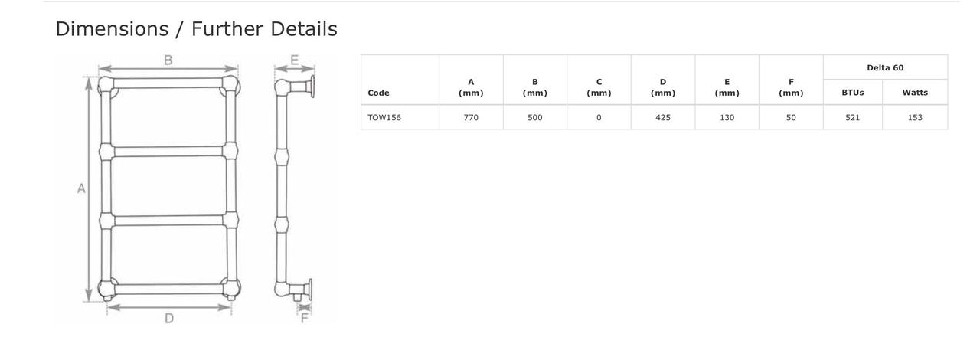Click the A (mm) column header
Image resolution: width=980 pixels, height=347 pixels.
click(x=471, y=87)
